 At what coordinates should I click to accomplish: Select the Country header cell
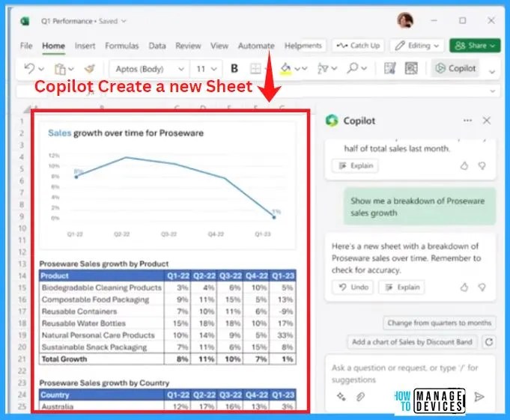(102, 395)
